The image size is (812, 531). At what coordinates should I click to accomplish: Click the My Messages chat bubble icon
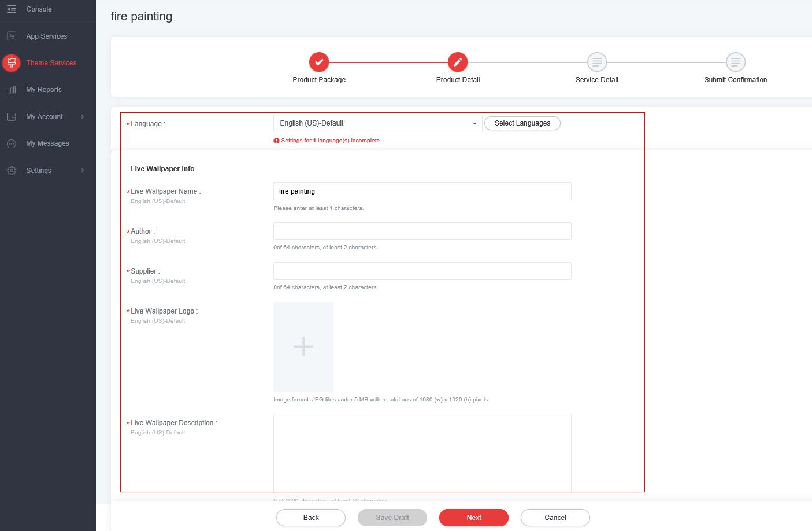pos(12,143)
